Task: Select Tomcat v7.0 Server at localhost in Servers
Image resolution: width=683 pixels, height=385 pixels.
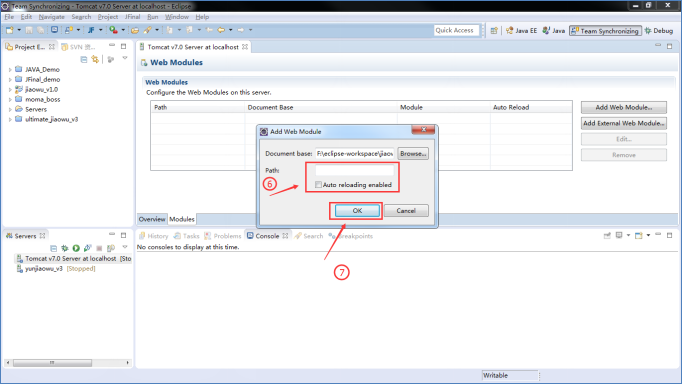Action: click(x=73, y=259)
